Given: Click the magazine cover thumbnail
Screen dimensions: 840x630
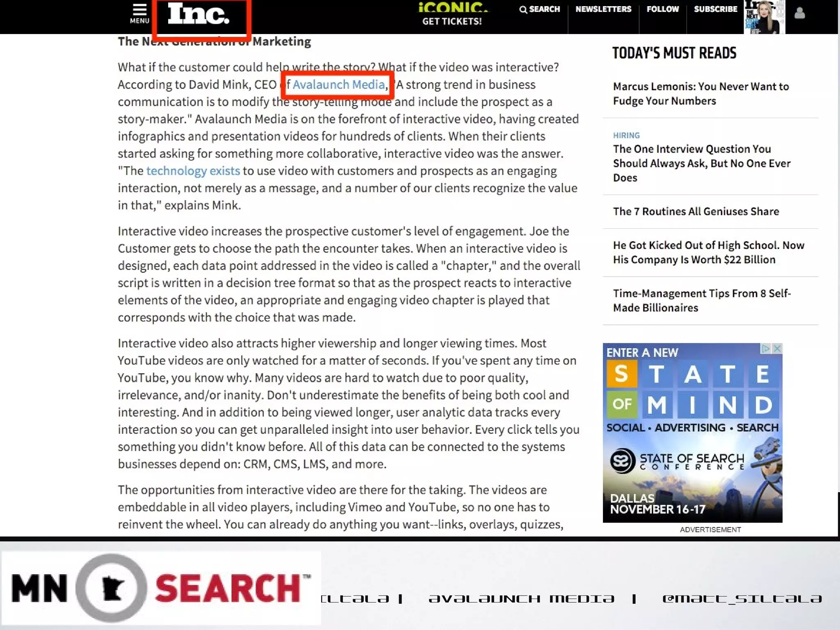Looking at the screenshot, I should [x=764, y=17].
